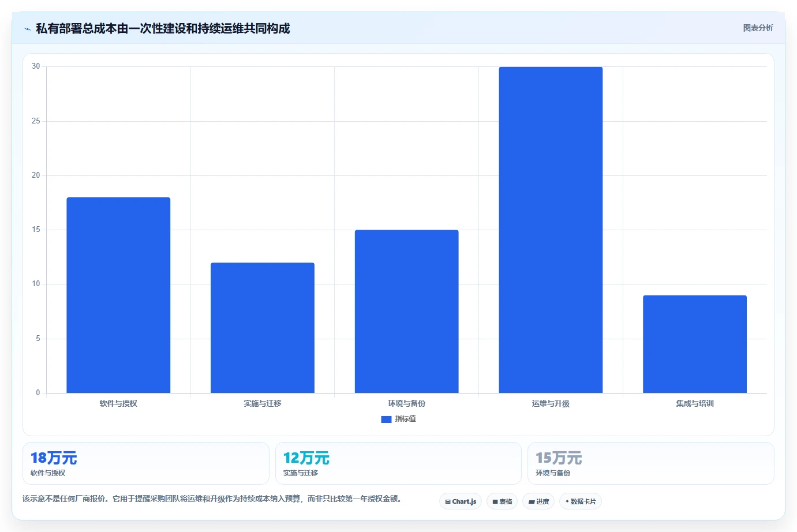Click the y-axis value 20

(x=36, y=175)
